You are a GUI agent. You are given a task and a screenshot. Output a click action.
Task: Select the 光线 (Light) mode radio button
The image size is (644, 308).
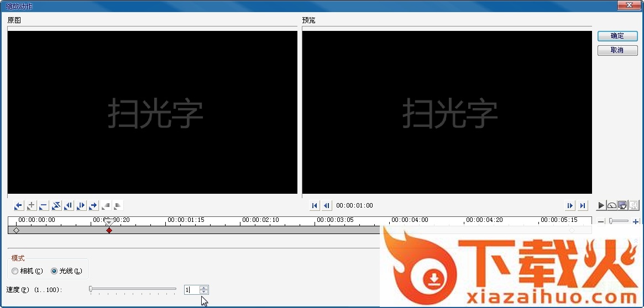(x=54, y=271)
